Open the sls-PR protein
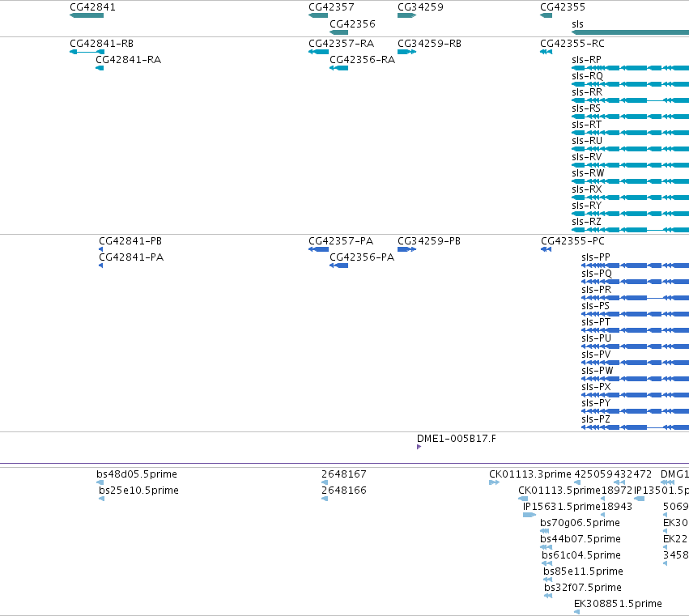 coord(635,298)
